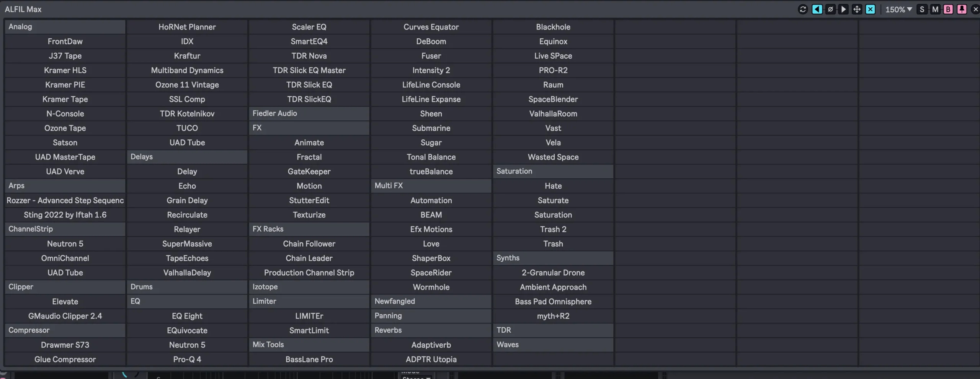Toggle the pink B button
Screen dimensions: 980x379
[x=948, y=9]
